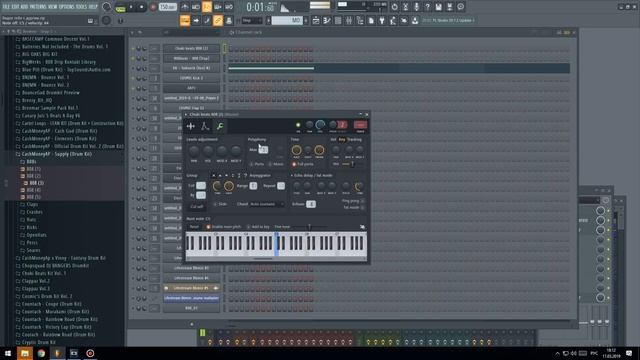Open the PATTERNS menu
This screenshot has width=640, height=360.
(x=38, y=7)
